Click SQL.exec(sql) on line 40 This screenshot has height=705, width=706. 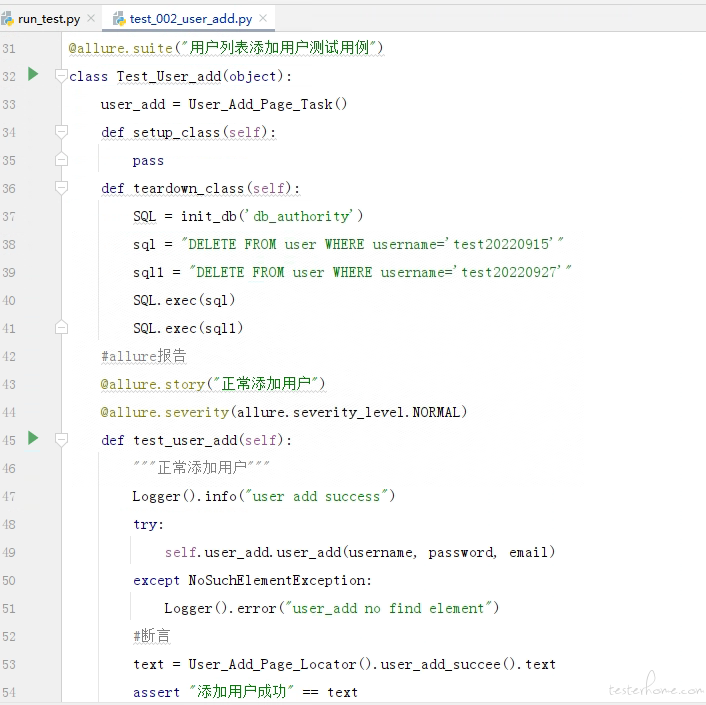[184, 300]
